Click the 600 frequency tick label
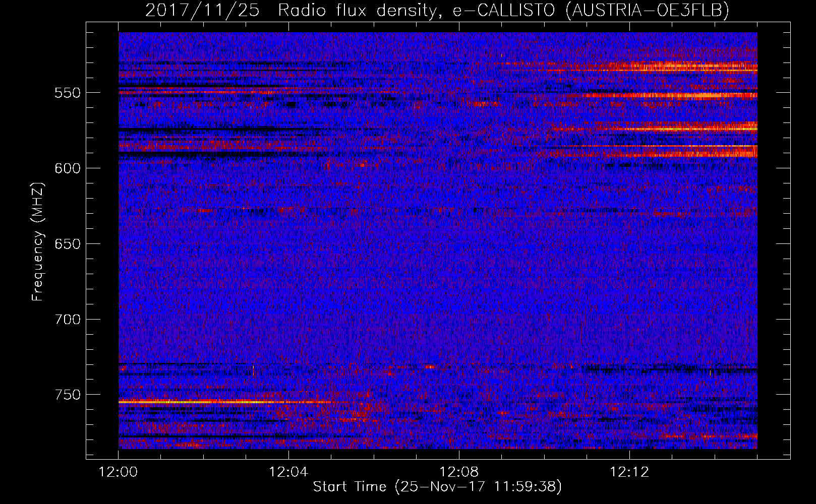The width and height of the screenshot is (816, 504). pyautogui.click(x=68, y=168)
